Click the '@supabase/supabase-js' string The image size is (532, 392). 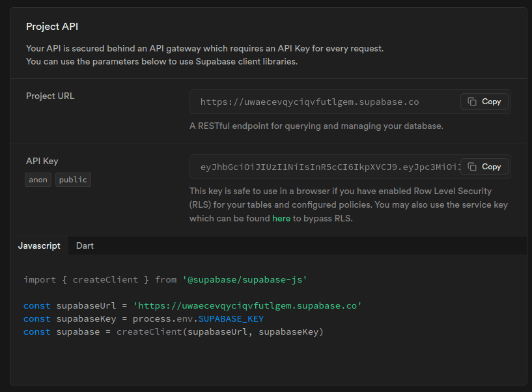(245, 279)
